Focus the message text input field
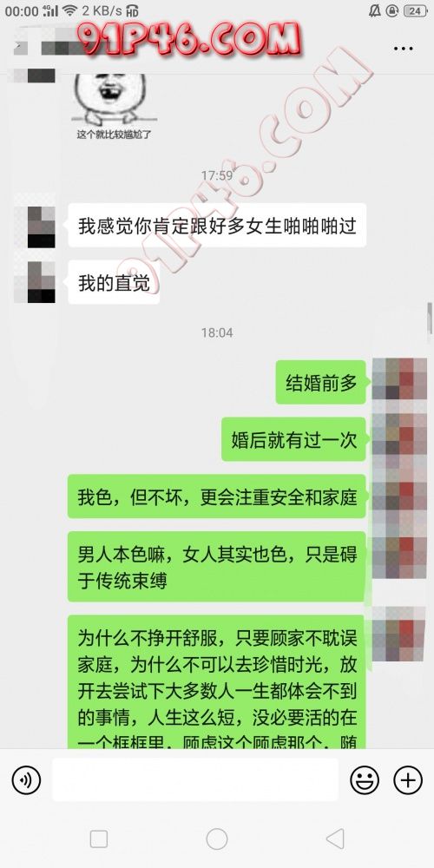434x868 pixels. [x=195, y=780]
